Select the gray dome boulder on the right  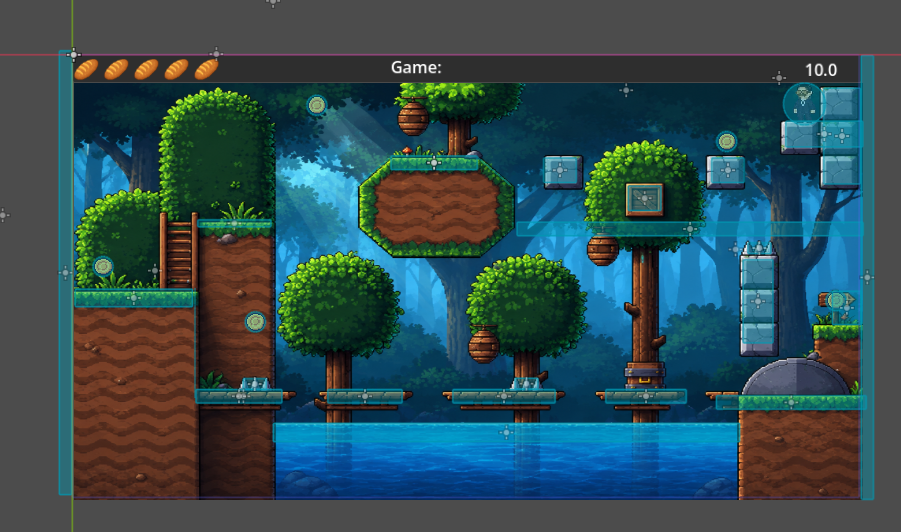tap(795, 377)
